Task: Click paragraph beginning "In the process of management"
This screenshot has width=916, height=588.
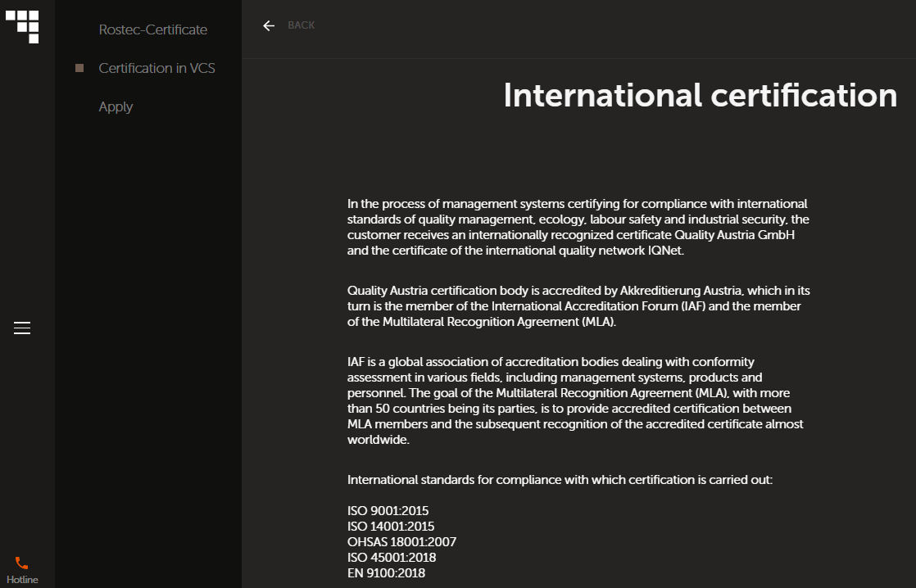Action: [577, 227]
